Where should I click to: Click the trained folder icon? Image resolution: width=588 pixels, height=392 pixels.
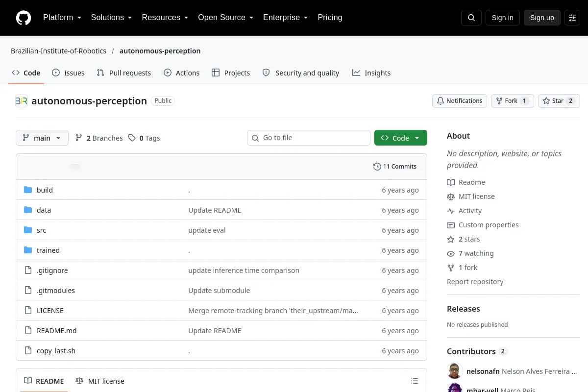(x=28, y=250)
